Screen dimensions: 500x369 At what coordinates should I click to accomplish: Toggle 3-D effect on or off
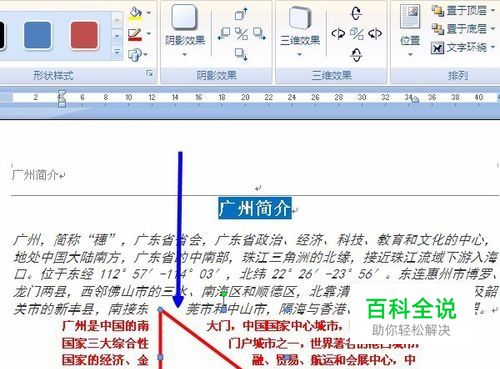click(x=356, y=34)
